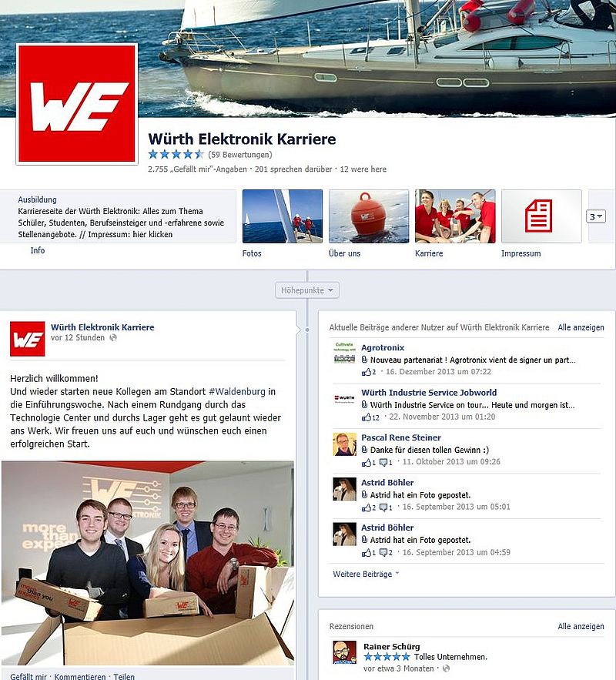Open the Impressum document icon tile
The image size is (616, 680).
541,216
